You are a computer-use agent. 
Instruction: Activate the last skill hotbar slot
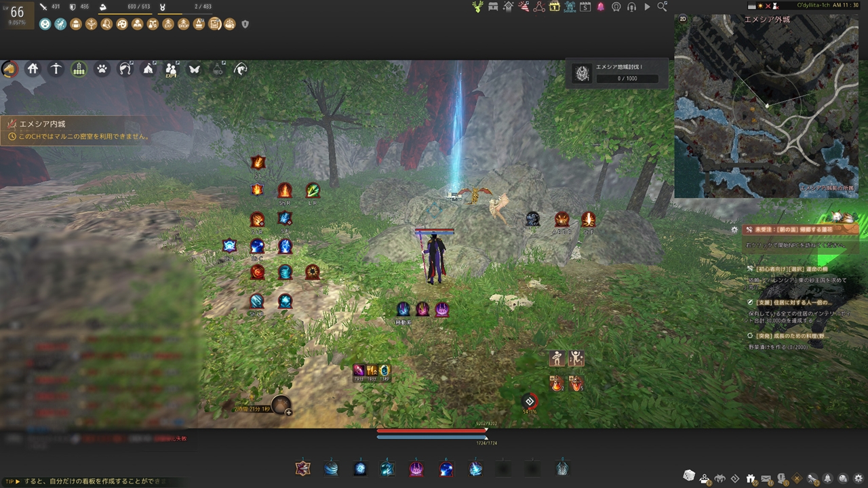click(561, 468)
